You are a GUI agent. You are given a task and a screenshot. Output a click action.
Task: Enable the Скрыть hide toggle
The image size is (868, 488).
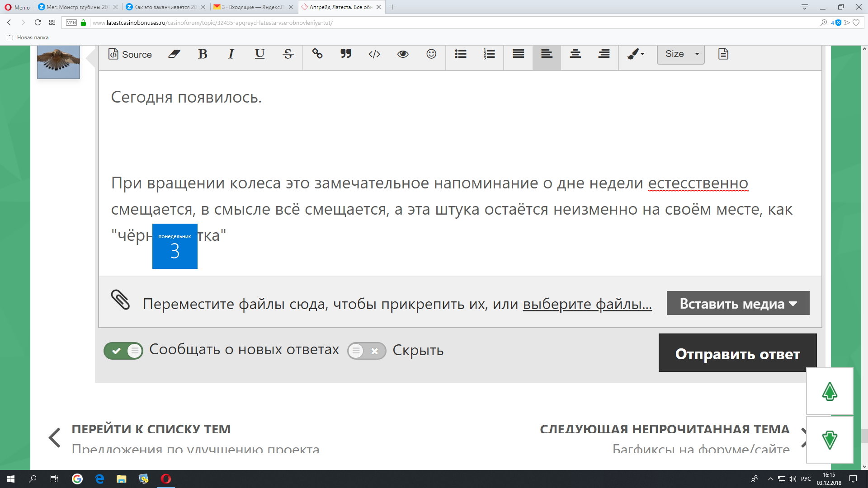coord(366,351)
